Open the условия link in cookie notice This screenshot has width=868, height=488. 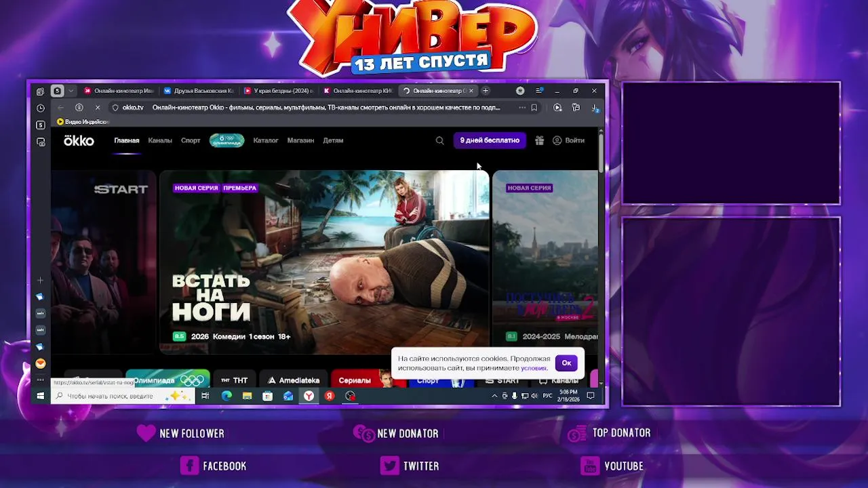(x=534, y=368)
